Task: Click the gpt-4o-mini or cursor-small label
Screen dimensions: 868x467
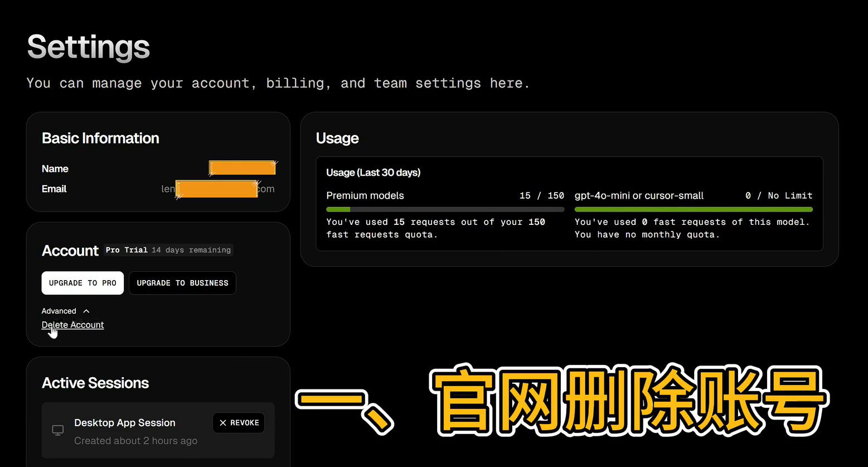Action: point(639,196)
